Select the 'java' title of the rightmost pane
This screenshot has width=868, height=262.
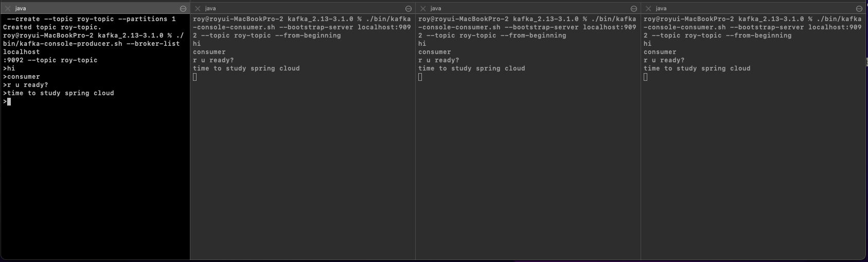[661, 9]
